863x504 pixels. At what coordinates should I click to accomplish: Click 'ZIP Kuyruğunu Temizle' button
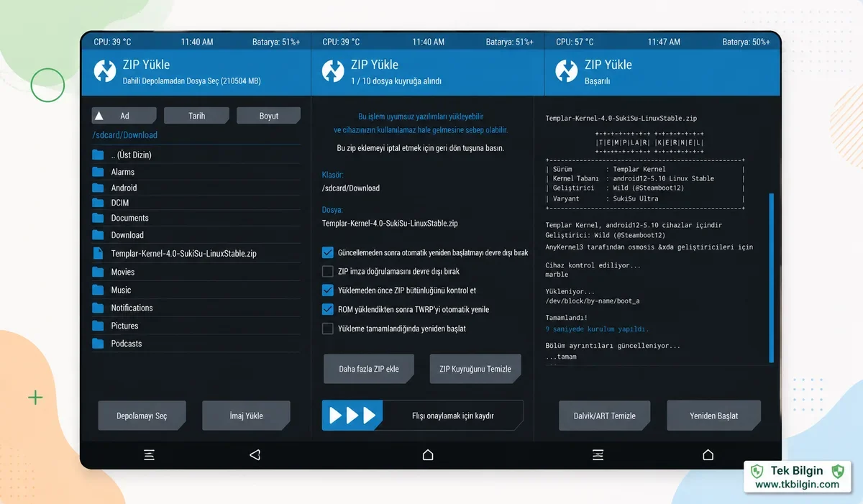pos(475,369)
